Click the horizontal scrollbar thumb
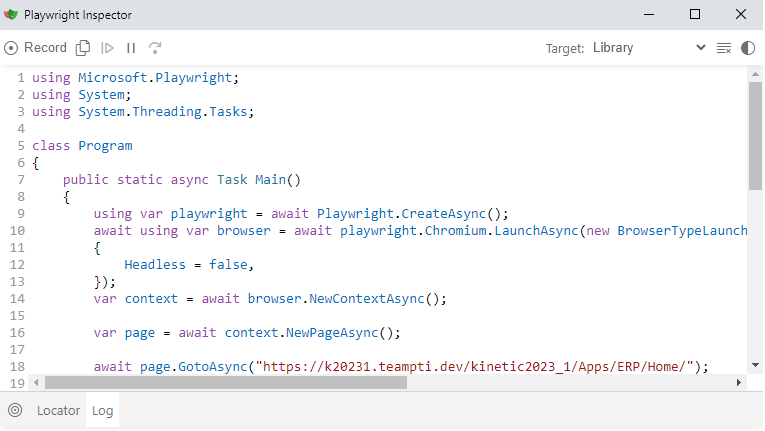The image size is (765, 431). pyautogui.click(x=226, y=383)
